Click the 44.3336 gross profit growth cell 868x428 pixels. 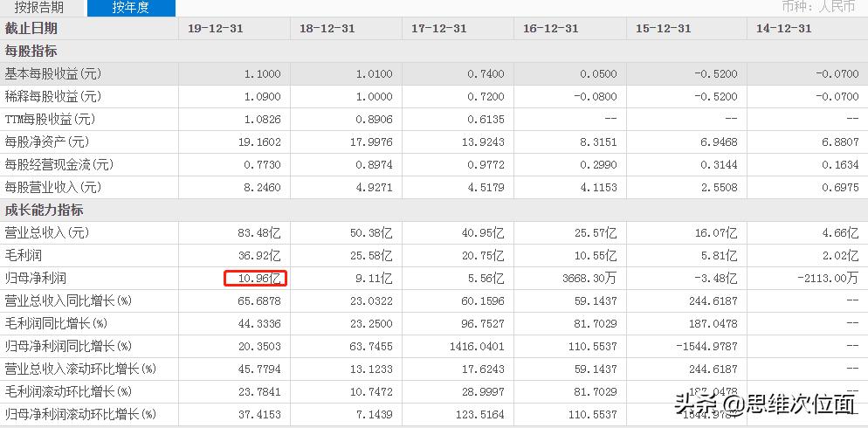point(259,323)
